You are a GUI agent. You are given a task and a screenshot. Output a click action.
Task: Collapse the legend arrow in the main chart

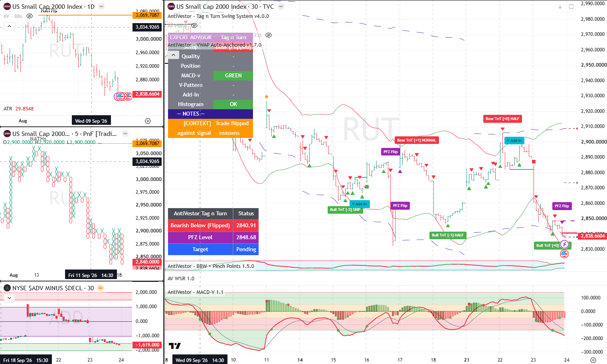173,55
